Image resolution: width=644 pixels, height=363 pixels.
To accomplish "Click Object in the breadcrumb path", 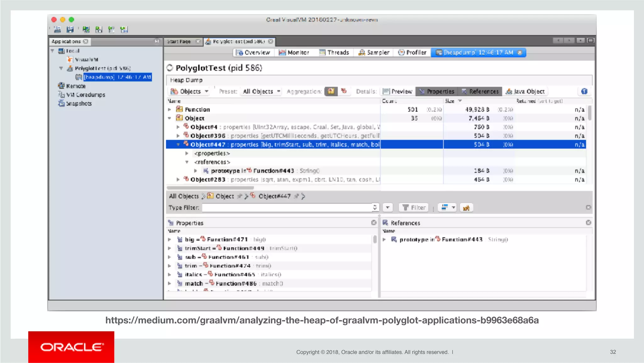I will pyautogui.click(x=225, y=196).
